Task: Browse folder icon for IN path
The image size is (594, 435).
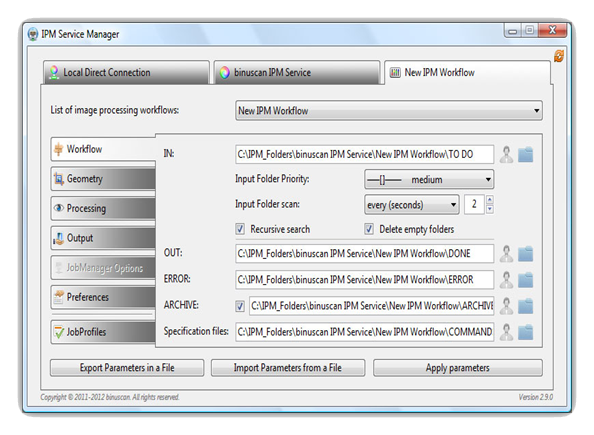Action: click(525, 155)
